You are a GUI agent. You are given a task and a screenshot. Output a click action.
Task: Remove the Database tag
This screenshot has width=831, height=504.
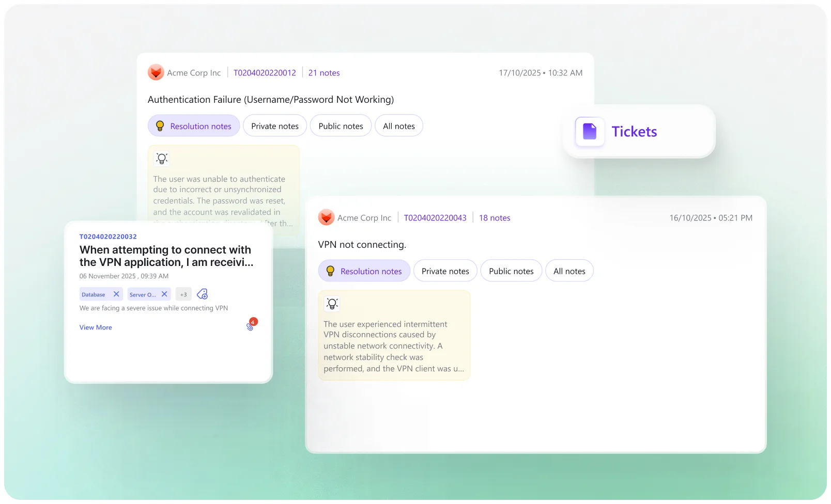[116, 294]
